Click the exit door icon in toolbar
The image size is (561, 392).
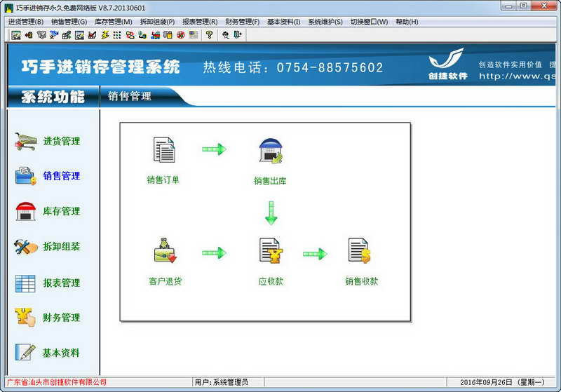(238, 34)
